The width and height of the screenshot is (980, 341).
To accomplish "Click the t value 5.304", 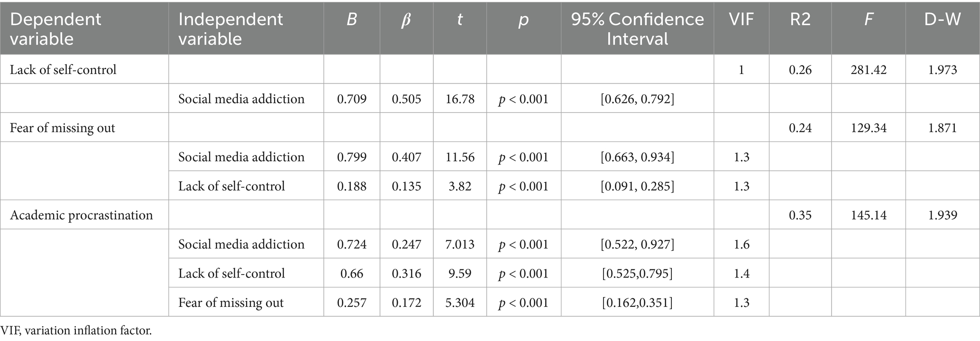I will (x=460, y=303).
